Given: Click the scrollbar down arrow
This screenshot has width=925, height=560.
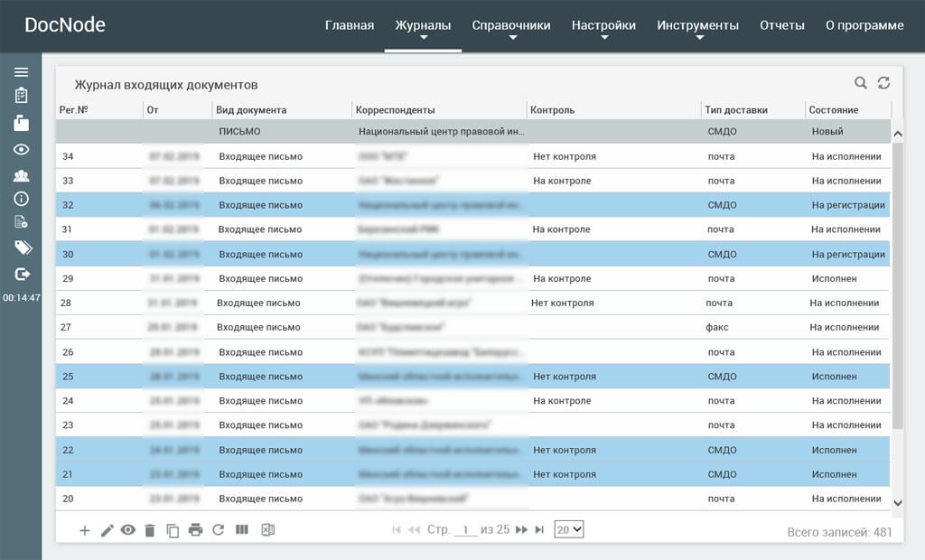Looking at the screenshot, I should pos(897,503).
